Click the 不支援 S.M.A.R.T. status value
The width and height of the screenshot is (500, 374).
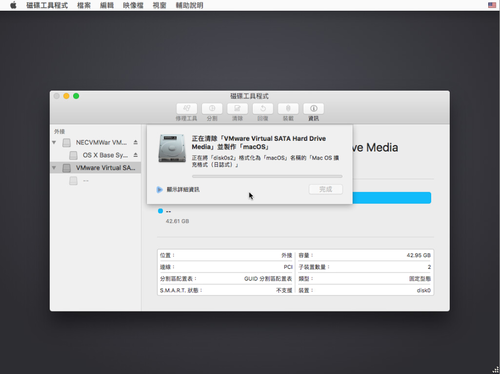coord(284,290)
